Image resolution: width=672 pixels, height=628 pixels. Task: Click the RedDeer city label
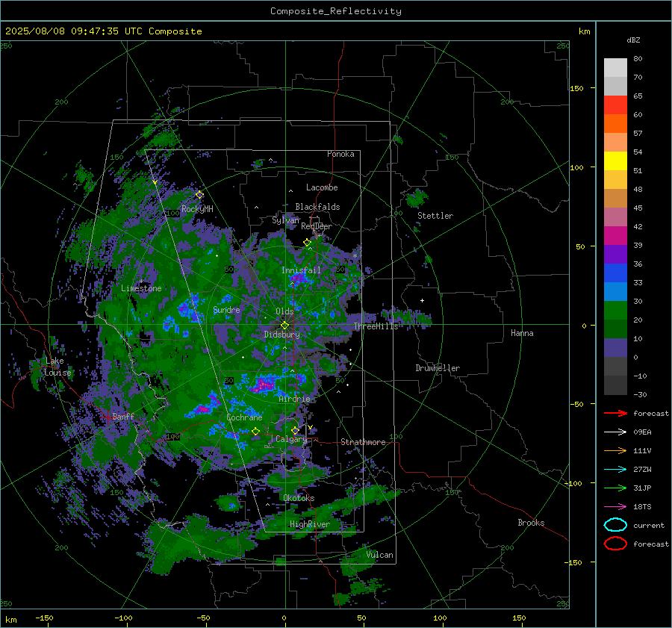pos(317,226)
